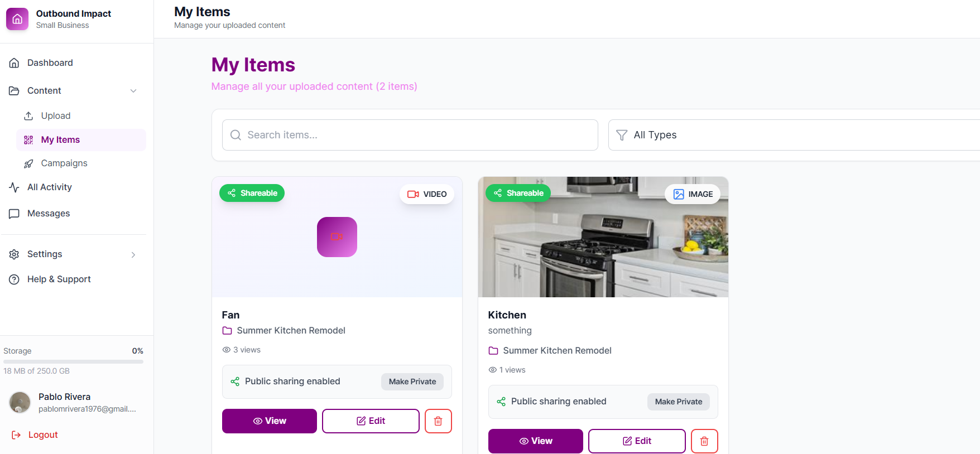Click the Outbound Impact home logo icon

17,19
